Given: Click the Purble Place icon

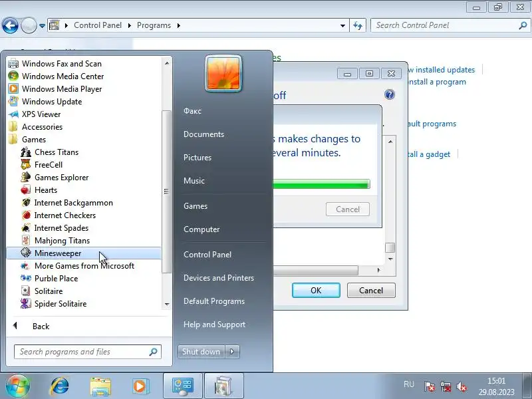Looking at the screenshot, I should tap(26, 278).
